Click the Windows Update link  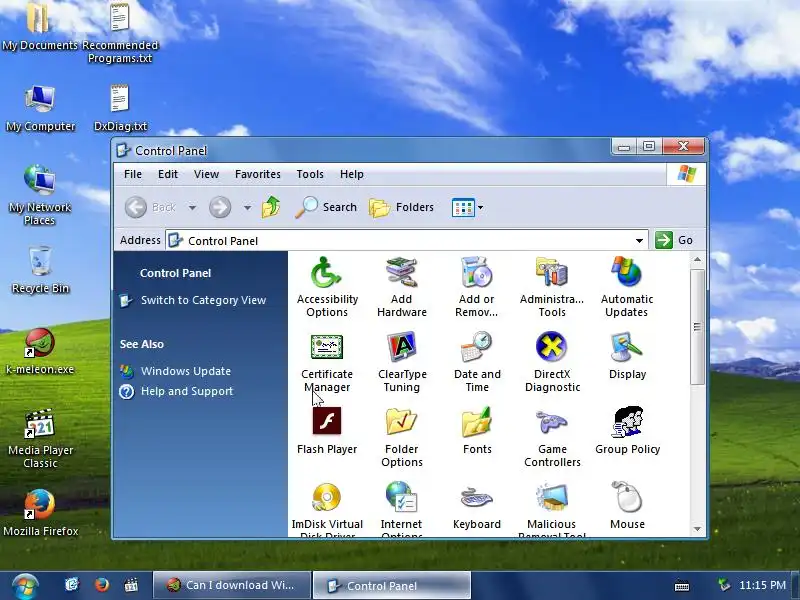[186, 371]
